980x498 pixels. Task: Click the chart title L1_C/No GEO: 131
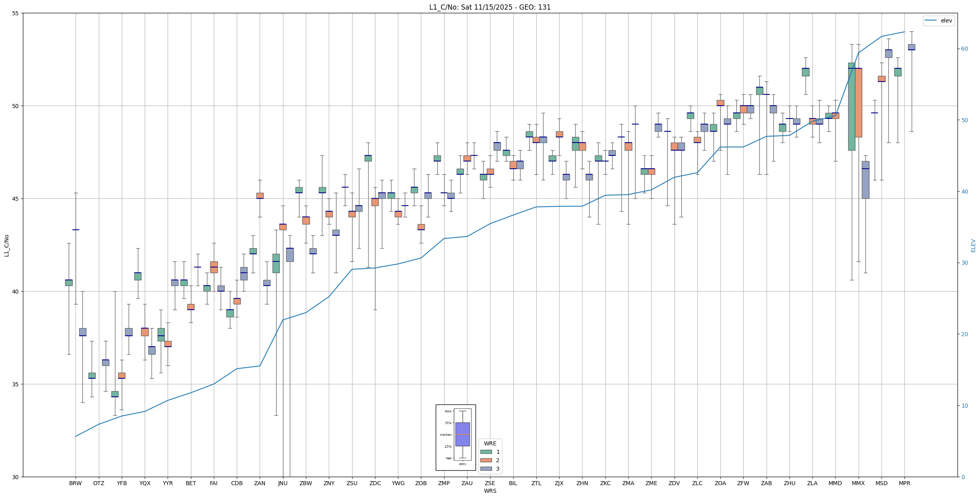[x=490, y=7]
